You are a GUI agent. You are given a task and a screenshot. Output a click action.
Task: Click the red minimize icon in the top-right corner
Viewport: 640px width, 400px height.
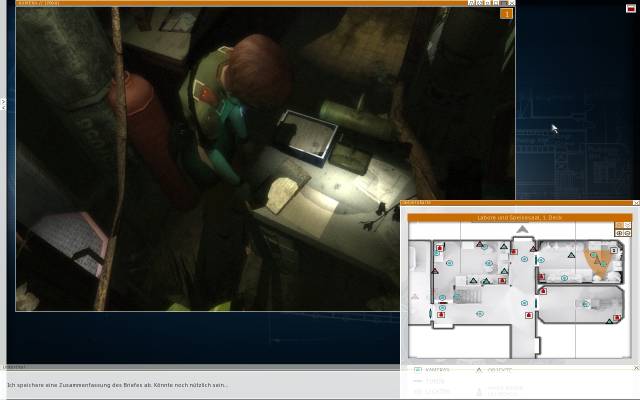click(630, 8)
